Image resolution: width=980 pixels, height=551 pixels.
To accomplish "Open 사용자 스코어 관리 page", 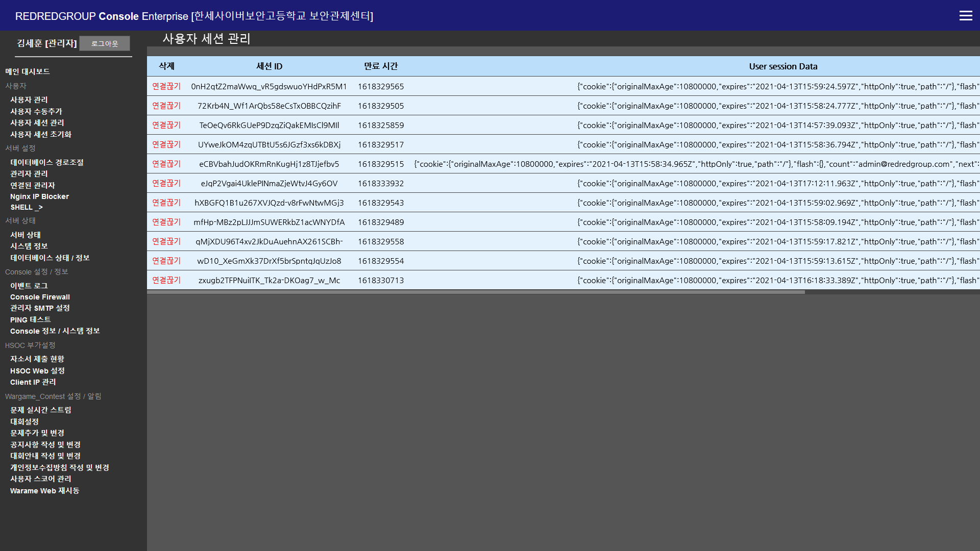I will tap(41, 479).
